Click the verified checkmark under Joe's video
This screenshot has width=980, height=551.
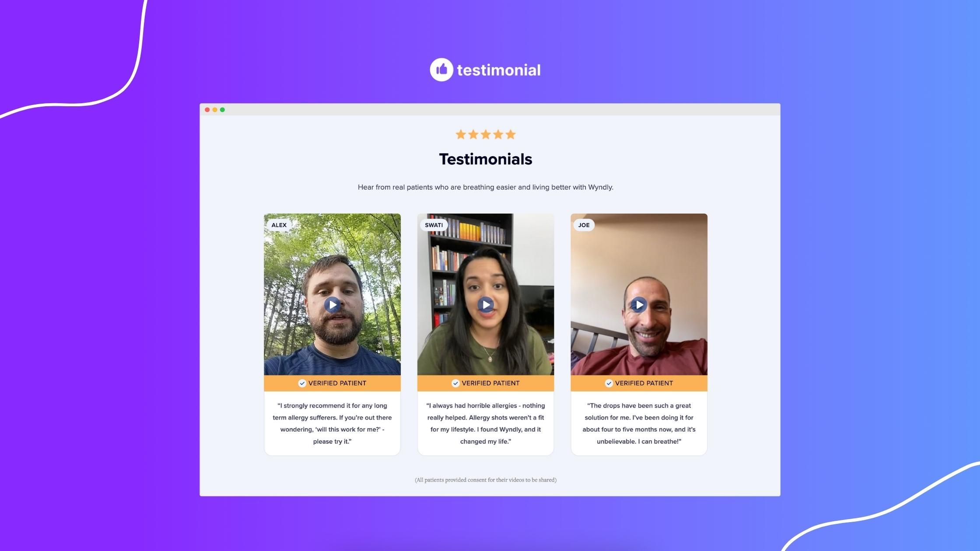pos(609,384)
